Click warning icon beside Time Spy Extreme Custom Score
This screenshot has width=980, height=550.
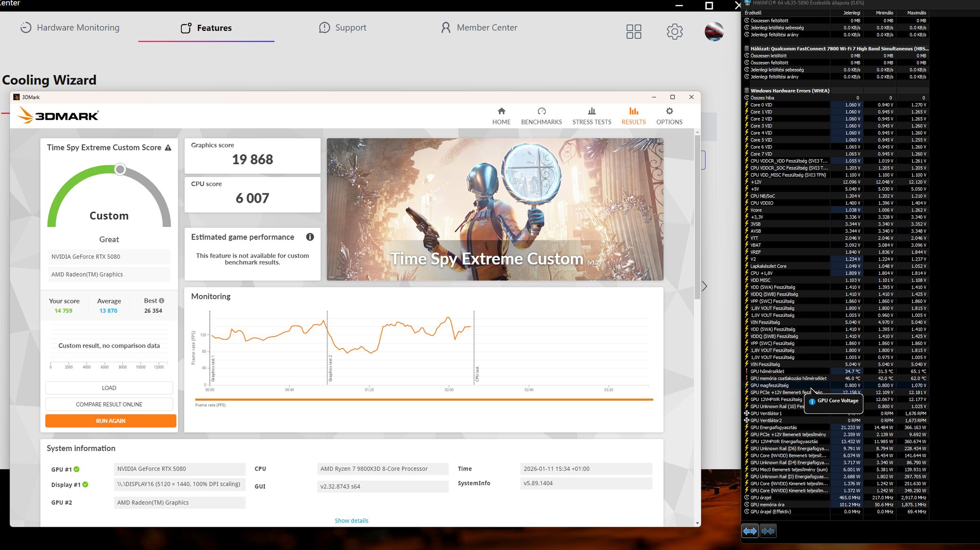[x=168, y=148]
